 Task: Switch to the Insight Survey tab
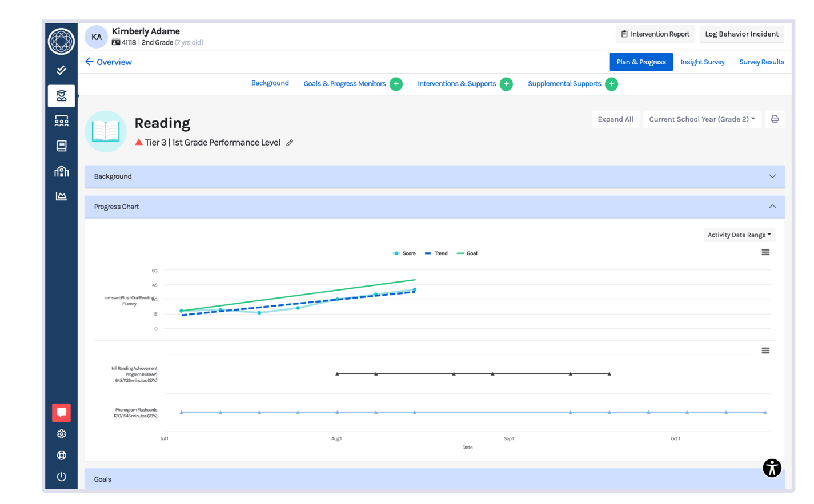point(702,62)
